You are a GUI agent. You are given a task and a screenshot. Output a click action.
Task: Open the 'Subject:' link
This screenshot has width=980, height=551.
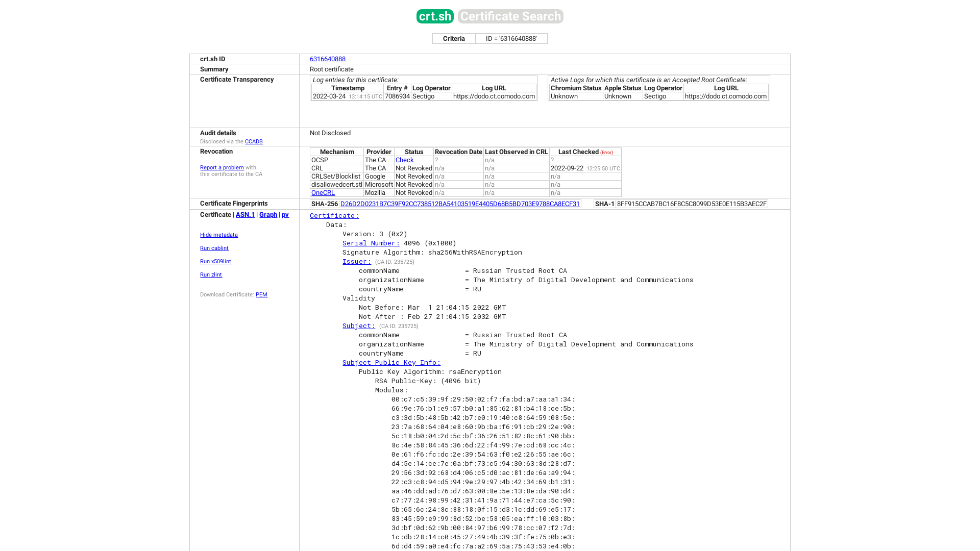[x=359, y=326]
